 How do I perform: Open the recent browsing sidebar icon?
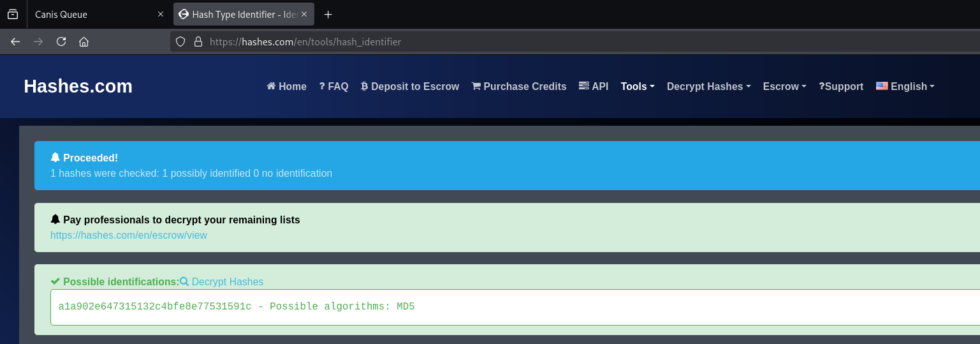coord(13,14)
